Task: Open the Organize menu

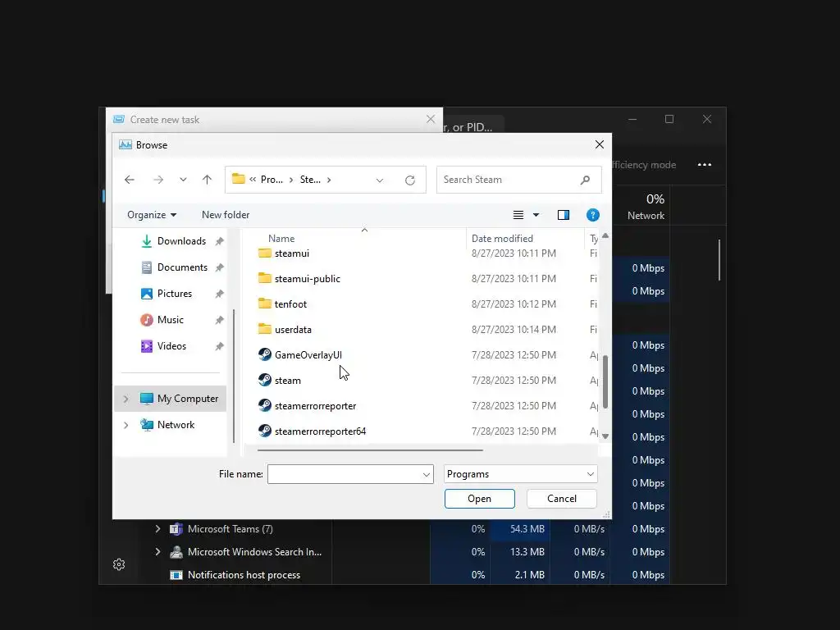Action: point(152,215)
